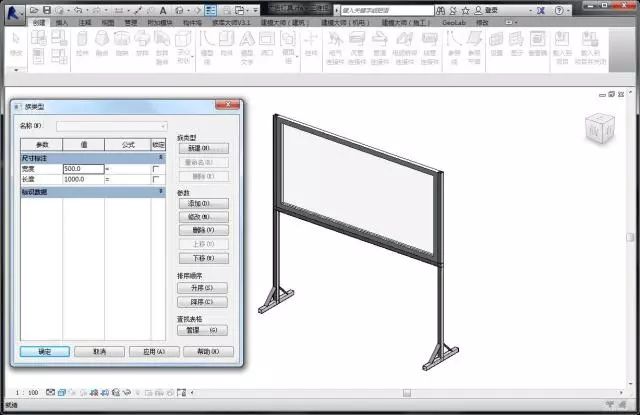This screenshot has height=415, width=640.
Task: Click the Undo arrow icon
Action: [x=78, y=10]
